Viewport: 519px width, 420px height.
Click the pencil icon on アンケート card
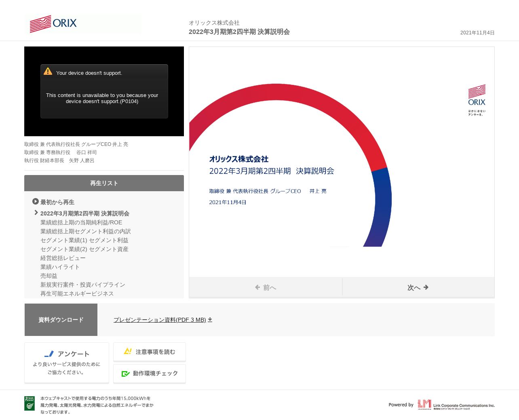(49, 354)
